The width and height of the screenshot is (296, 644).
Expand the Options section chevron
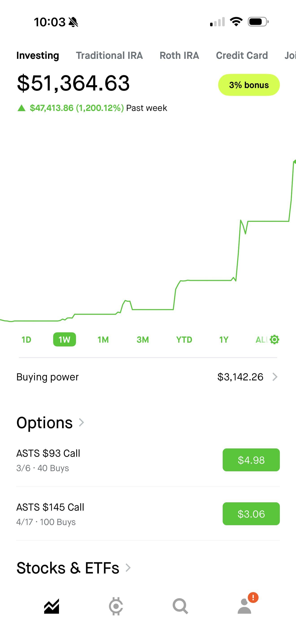click(81, 423)
